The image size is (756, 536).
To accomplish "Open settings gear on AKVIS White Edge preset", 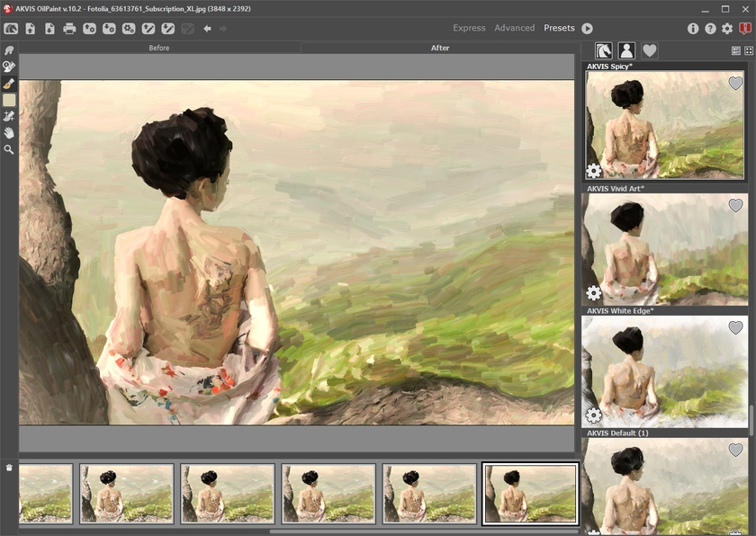I will tap(594, 415).
